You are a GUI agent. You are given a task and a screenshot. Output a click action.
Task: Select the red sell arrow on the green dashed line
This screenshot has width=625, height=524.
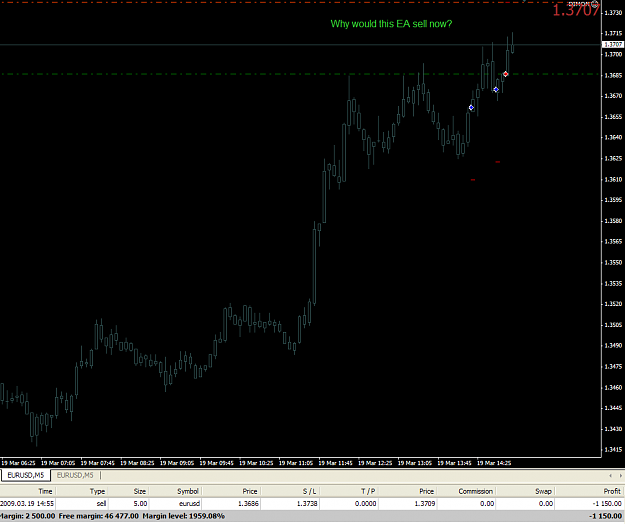(505, 74)
